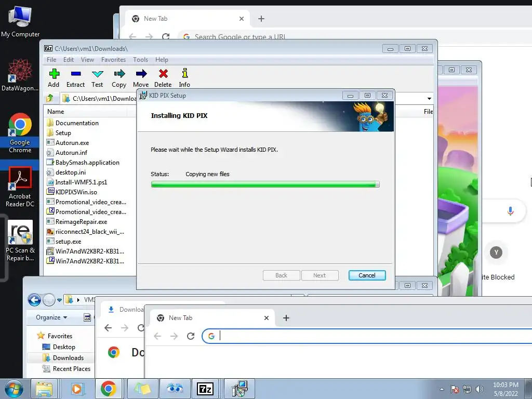
Task: Click the Google voice search microphone
Action: [x=510, y=211]
